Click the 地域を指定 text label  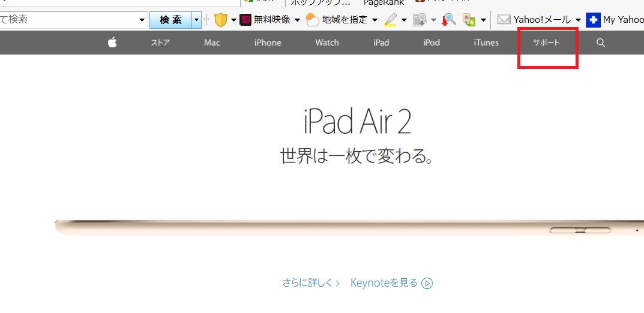345,20
